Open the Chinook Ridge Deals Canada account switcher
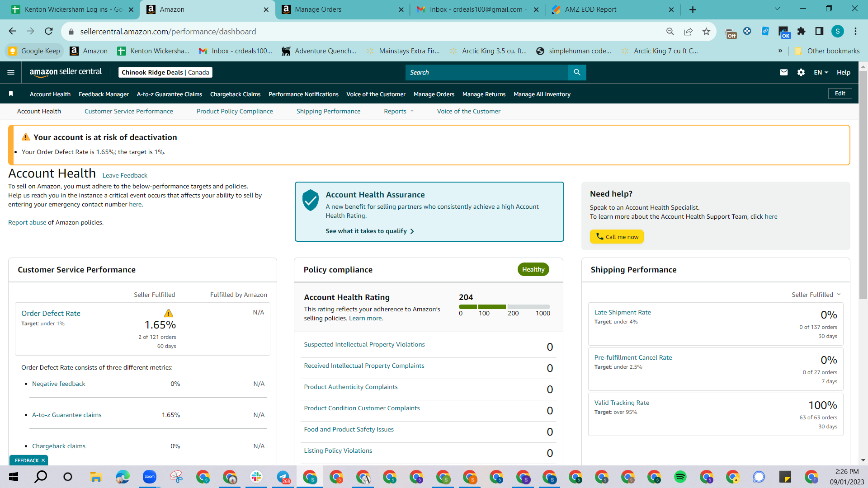The width and height of the screenshot is (868, 488). [165, 72]
